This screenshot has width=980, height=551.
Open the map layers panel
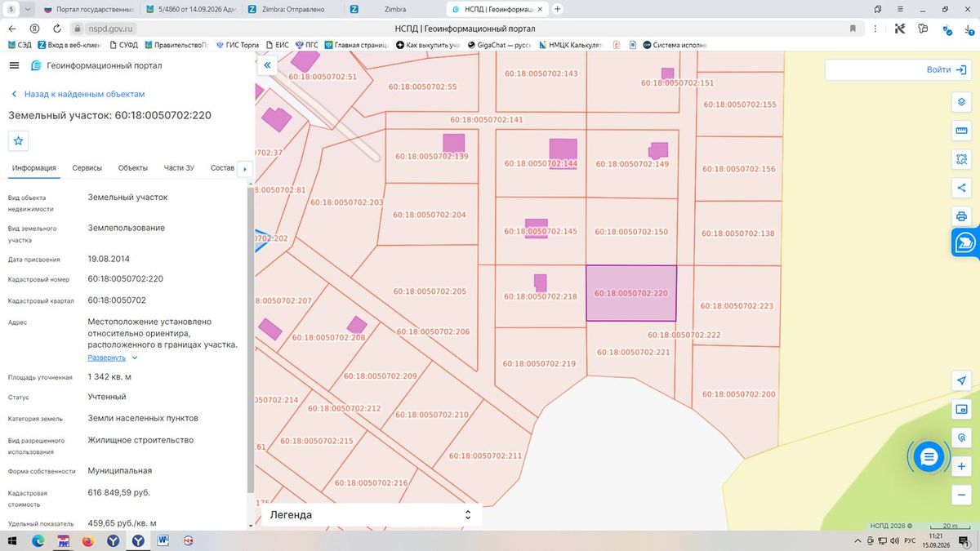coord(961,102)
